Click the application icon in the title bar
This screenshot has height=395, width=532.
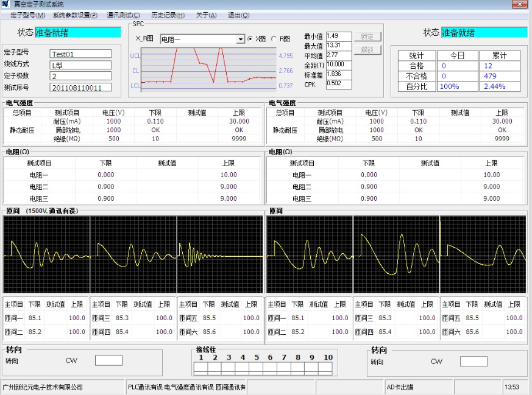tap(5, 4)
